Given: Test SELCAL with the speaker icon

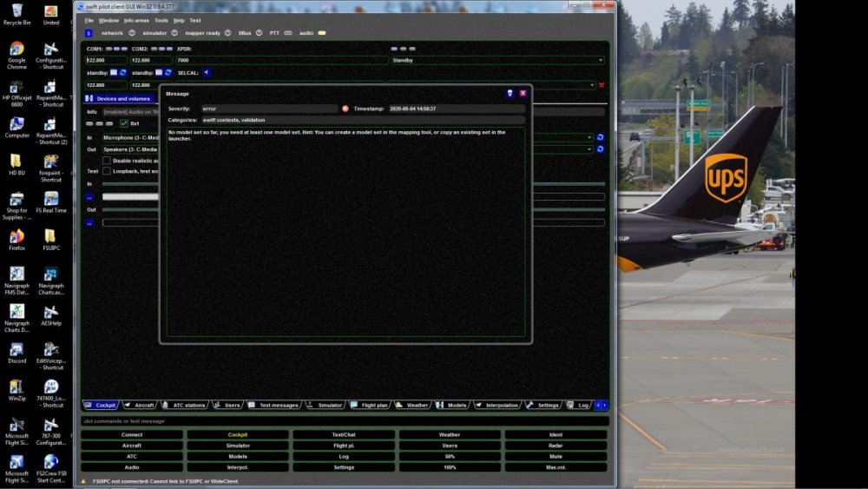Looking at the screenshot, I should tap(206, 73).
